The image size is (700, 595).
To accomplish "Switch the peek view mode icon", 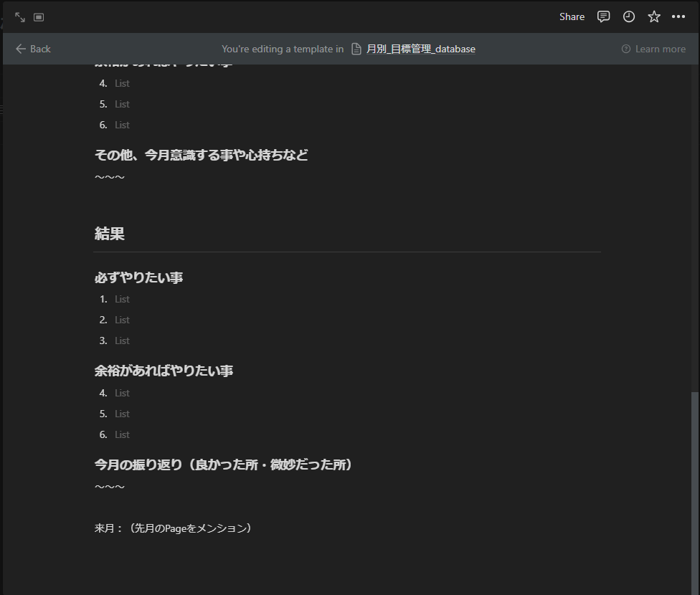I will 39,17.
